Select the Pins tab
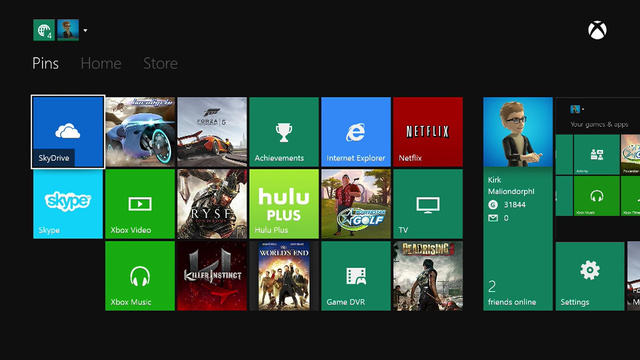The height and width of the screenshot is (360, 640). (x=45, y=63)
